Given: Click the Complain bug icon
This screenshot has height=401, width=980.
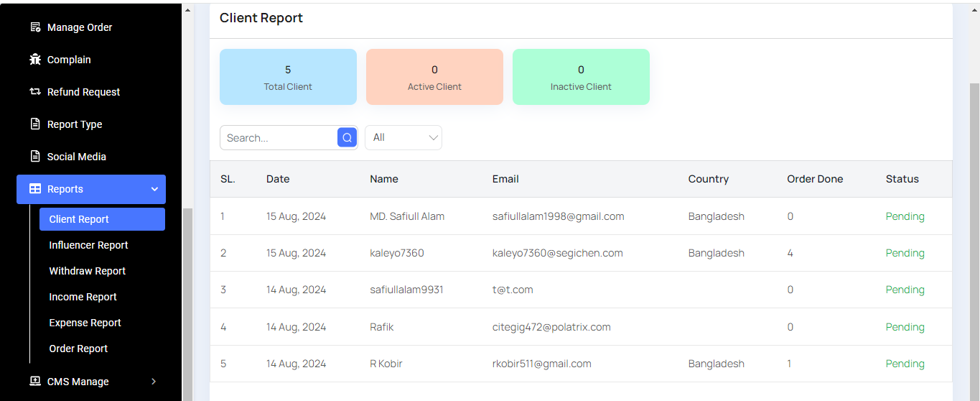Looking at the screenshot, I should (35, 60).
